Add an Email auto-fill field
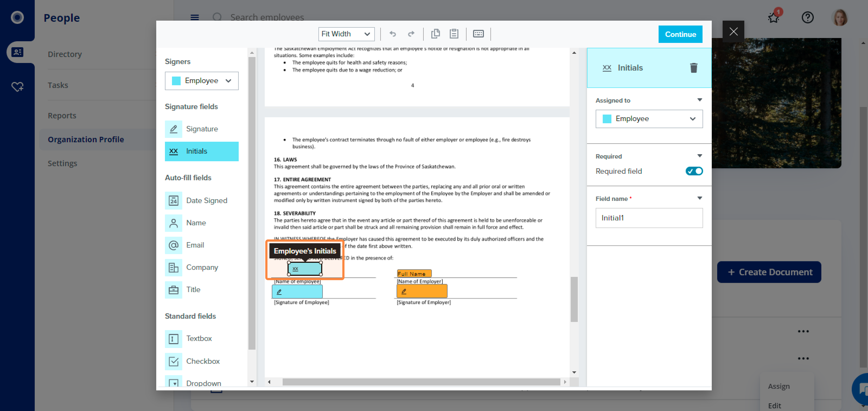The image size is (868, 411). pyautogui.click(x=202, y=245)
